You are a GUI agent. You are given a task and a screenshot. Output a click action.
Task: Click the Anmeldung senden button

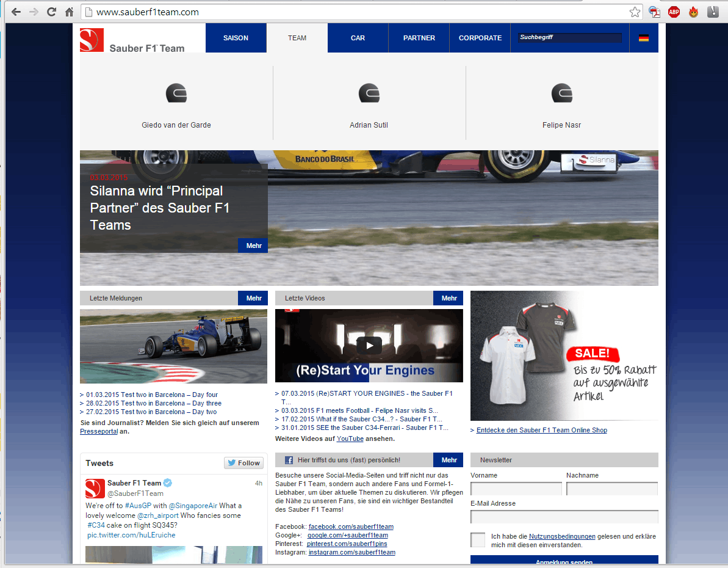[x=564, y=561]
